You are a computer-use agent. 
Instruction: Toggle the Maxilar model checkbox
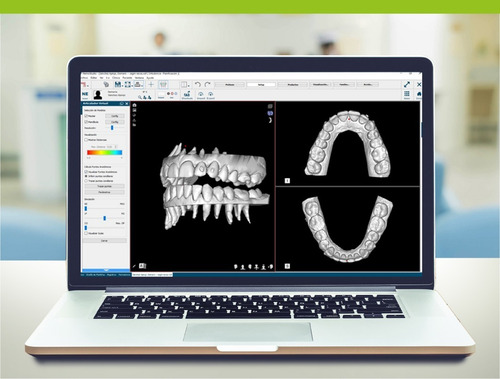click(86, 116)
